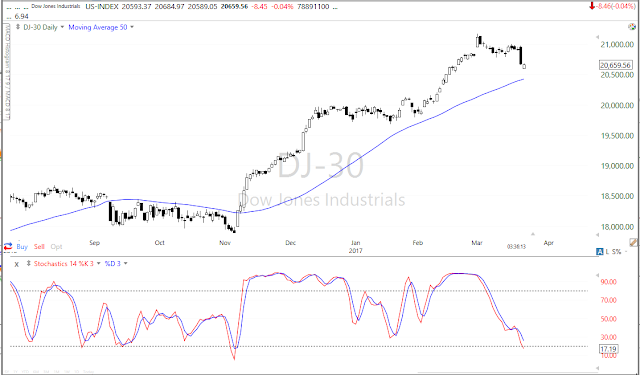This screenshot has height=375, width=640.
Task: Click the 03:36:13 countdown timer
Action: click(516, 246)
